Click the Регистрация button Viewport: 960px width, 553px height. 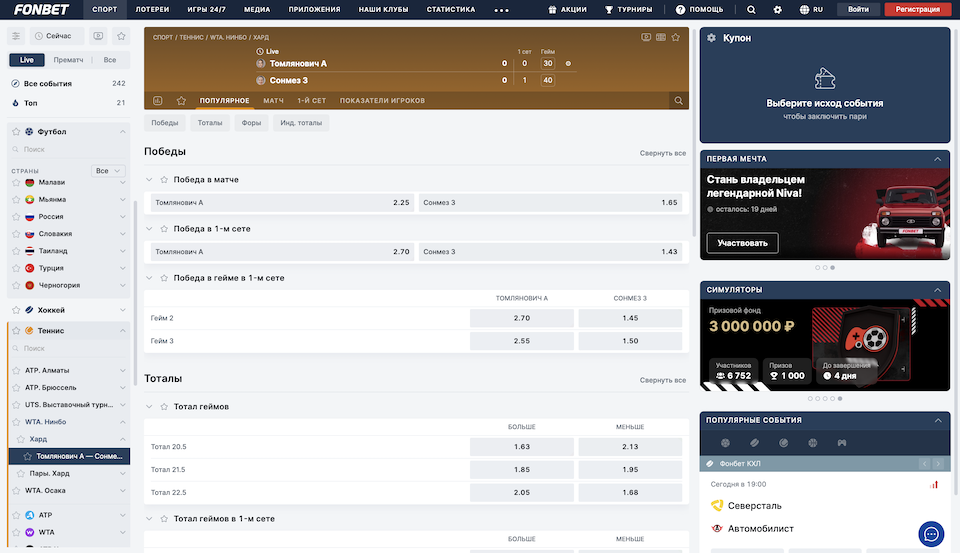click(917, 9)
